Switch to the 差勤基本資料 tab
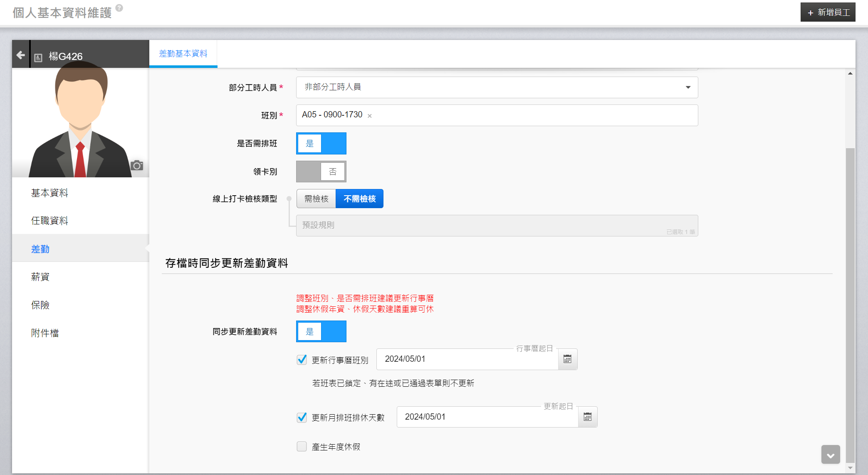The height and width of the screenshot is (475, 868). 183,54
